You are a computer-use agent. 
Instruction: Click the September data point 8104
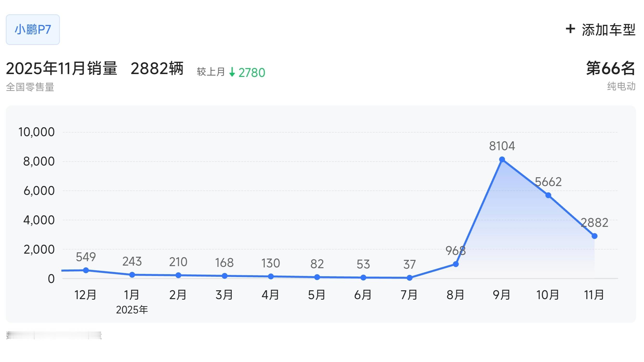click(x=502, y=159)
